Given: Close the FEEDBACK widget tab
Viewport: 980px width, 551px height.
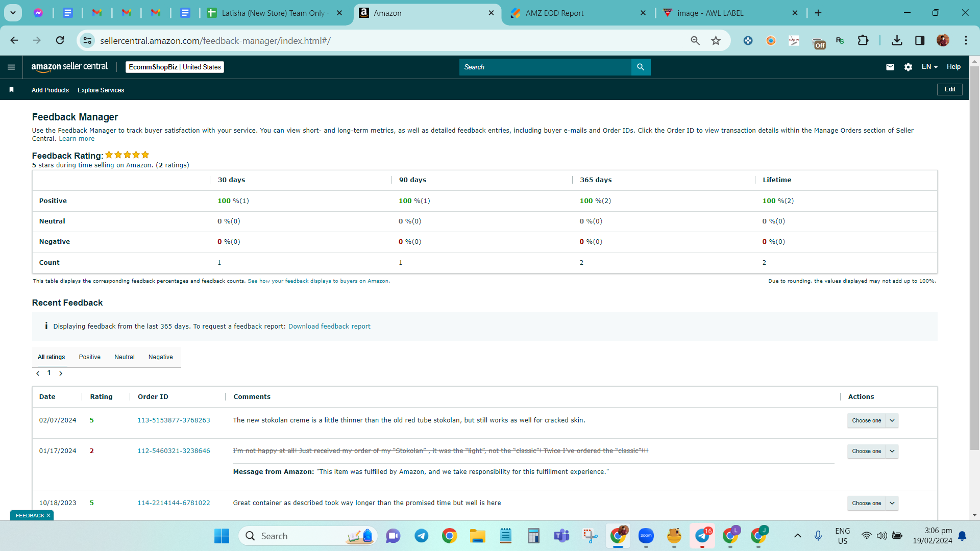Looking at the screenshot, I should tap(48, 515).
